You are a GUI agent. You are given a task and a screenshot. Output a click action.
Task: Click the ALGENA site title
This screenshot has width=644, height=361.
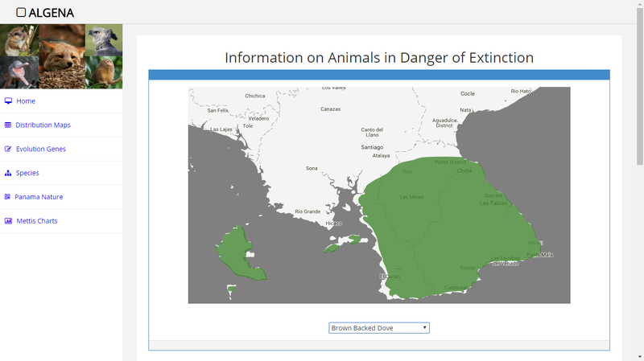pos(51,13)
